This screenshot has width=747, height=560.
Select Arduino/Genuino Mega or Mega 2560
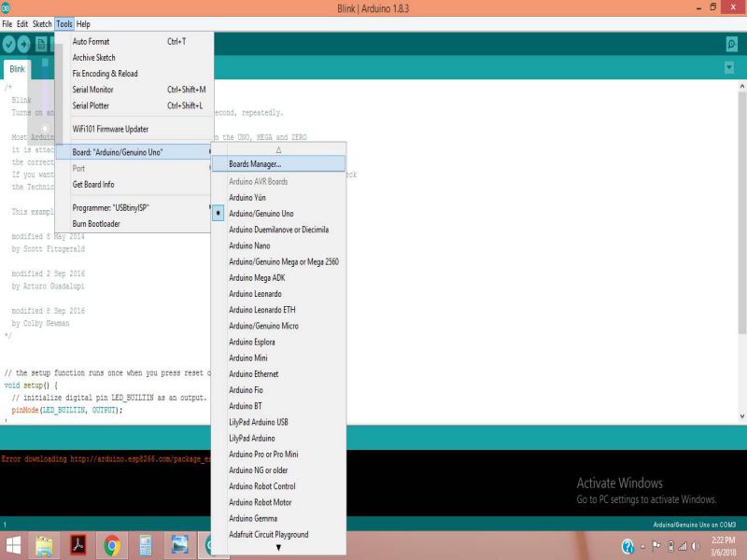pos(278,262)
